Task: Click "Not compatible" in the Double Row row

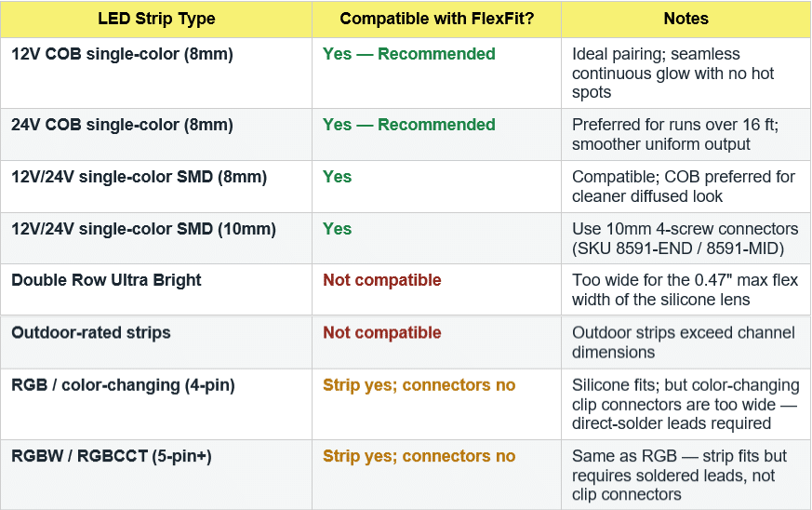Action: [381, 280]
